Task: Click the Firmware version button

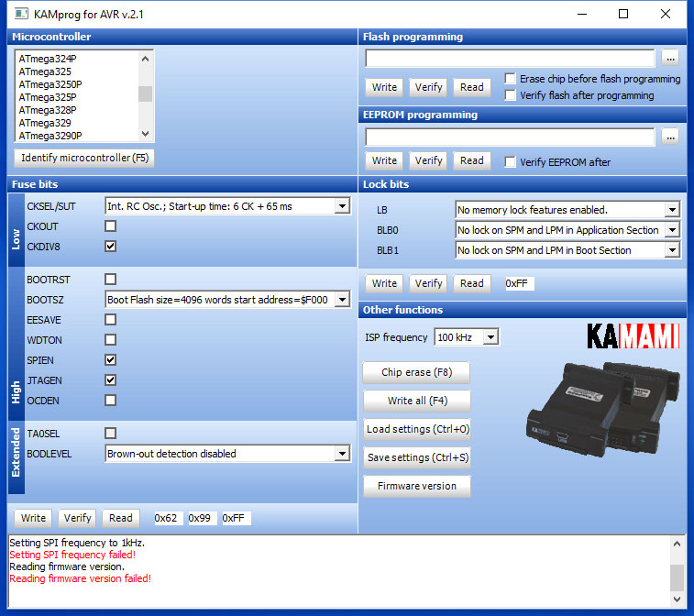Action: [x=416, y=486]
